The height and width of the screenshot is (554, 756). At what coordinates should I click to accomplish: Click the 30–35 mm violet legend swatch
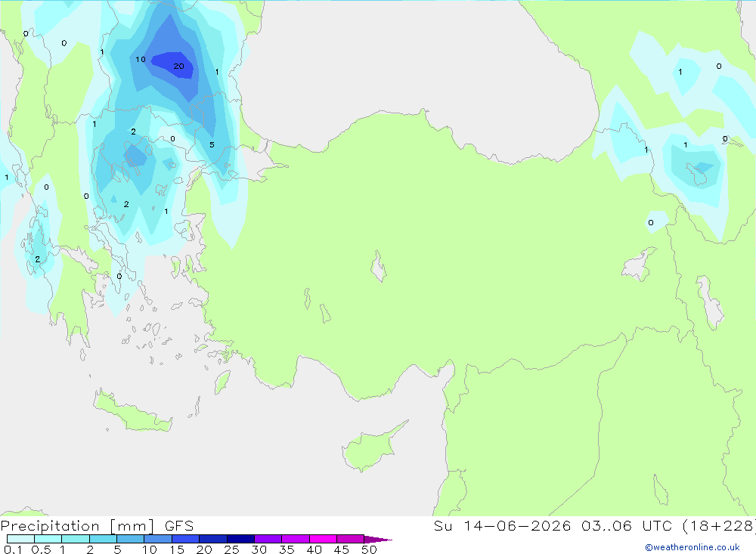pyautogui.click(x=268, y=539)
